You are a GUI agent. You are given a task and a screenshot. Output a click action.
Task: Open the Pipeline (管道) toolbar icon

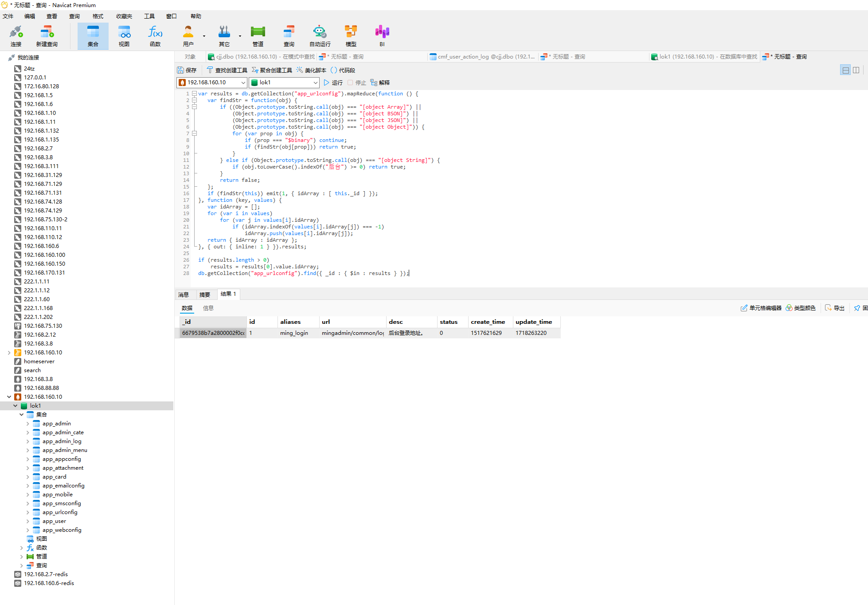click(x=258, y=36)
